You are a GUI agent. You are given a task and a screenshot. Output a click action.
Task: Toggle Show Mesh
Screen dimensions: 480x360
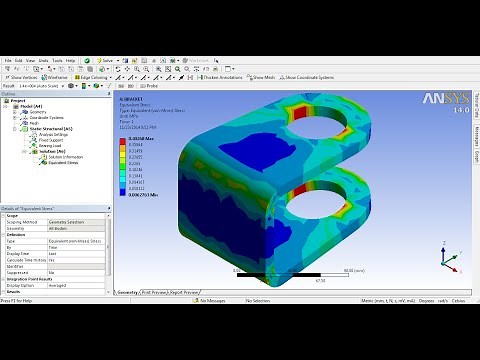(261, 77)
